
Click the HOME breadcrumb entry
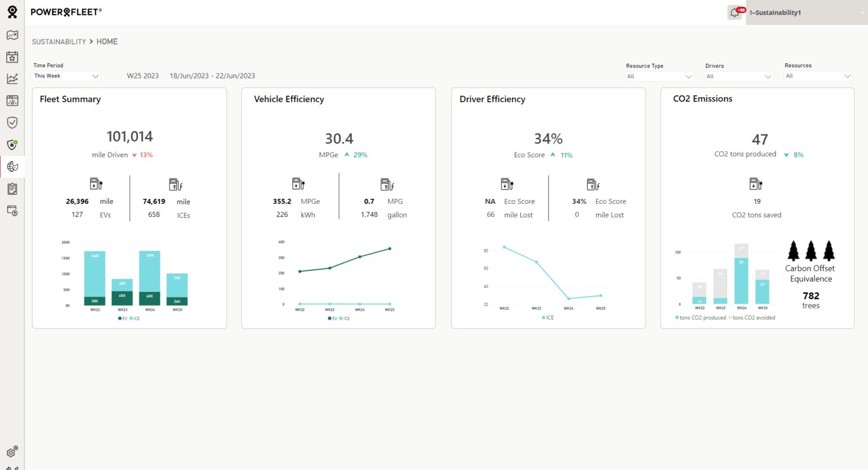tap(107, 41)
